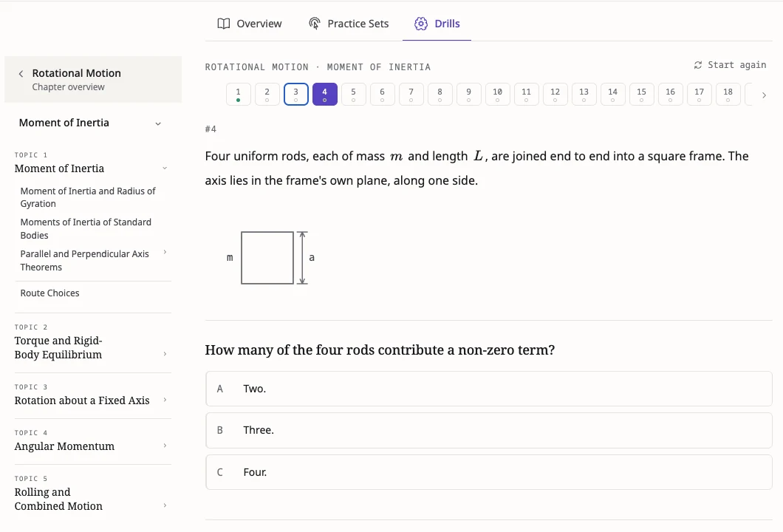Viewport: 783px width, 532px height.
Task: Jump to question 11
Action: click(x=527, y=95)
